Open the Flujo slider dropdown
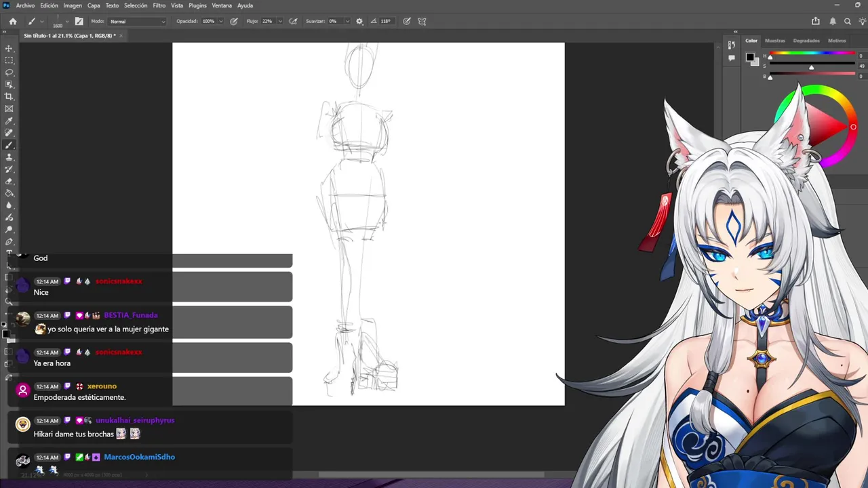 (x=279, y=21)
